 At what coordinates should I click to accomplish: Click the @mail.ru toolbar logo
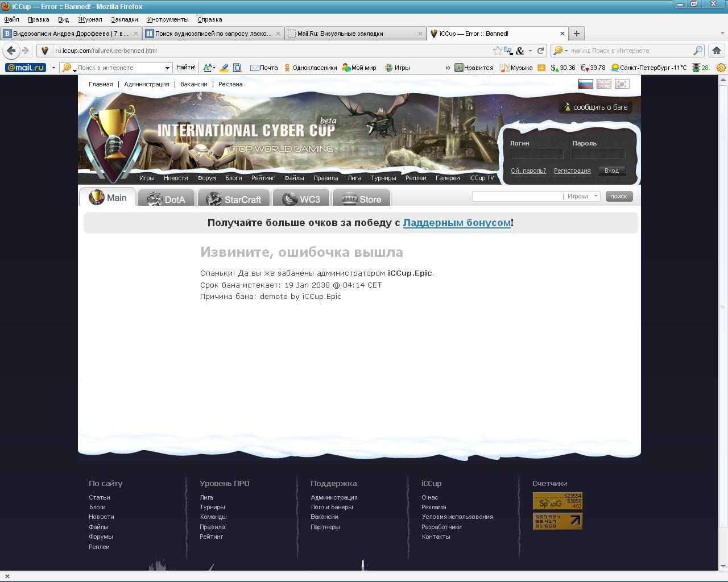(x=26, y=68)
